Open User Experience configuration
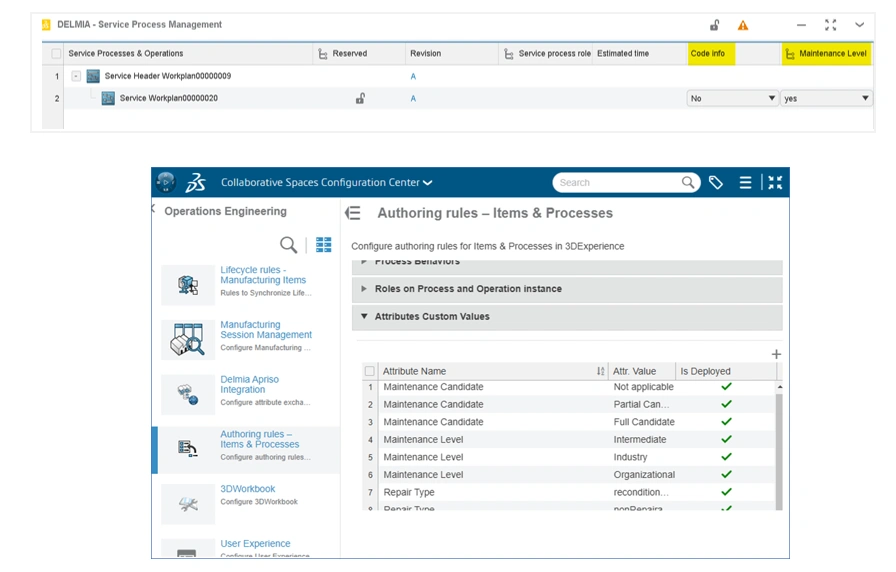The height and width of the screenshot is (572, 896). click(x=255, y=544)
